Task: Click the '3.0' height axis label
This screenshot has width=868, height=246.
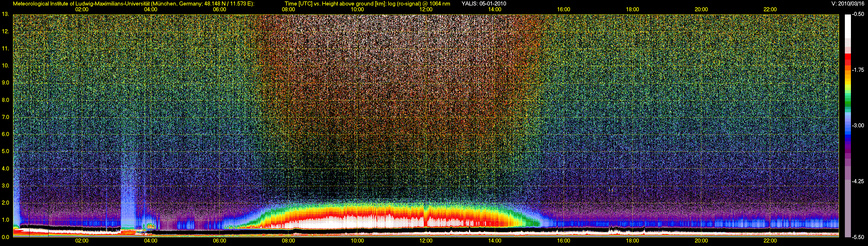Action: pyautogui.click(x=5, y=186)
